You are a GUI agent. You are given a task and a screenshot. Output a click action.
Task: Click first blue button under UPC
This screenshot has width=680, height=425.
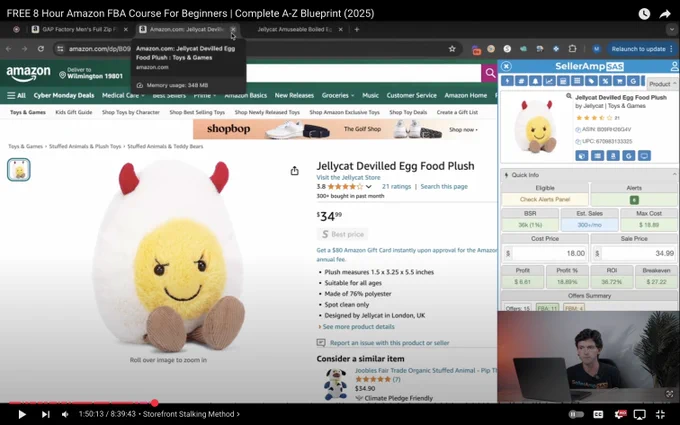(x=582, y=156)
